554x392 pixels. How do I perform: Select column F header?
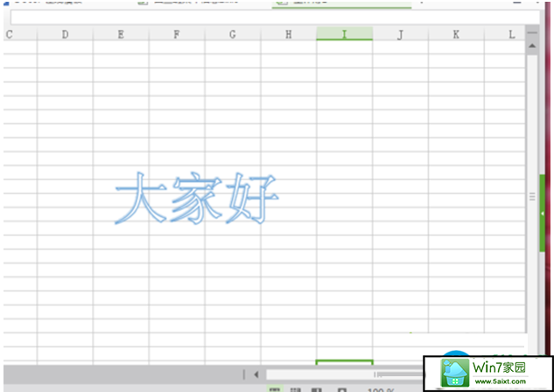click(x=177, y=34)
